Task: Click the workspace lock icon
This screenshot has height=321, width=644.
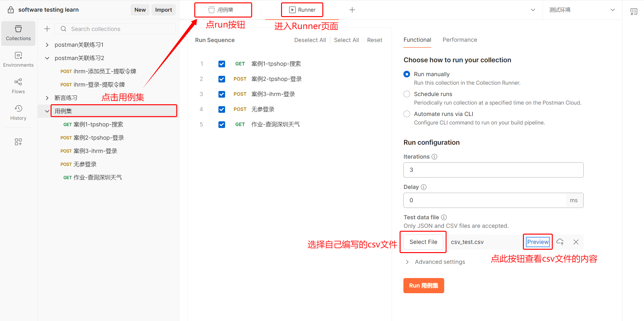Action: (11, 10)
